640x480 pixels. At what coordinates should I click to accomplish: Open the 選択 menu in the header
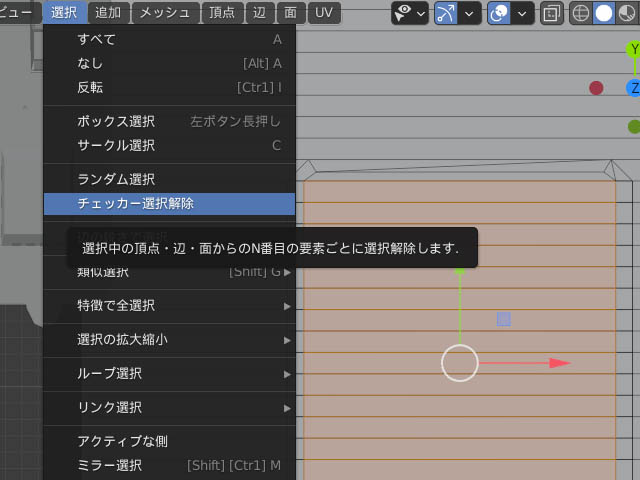(x=64, y=12)
